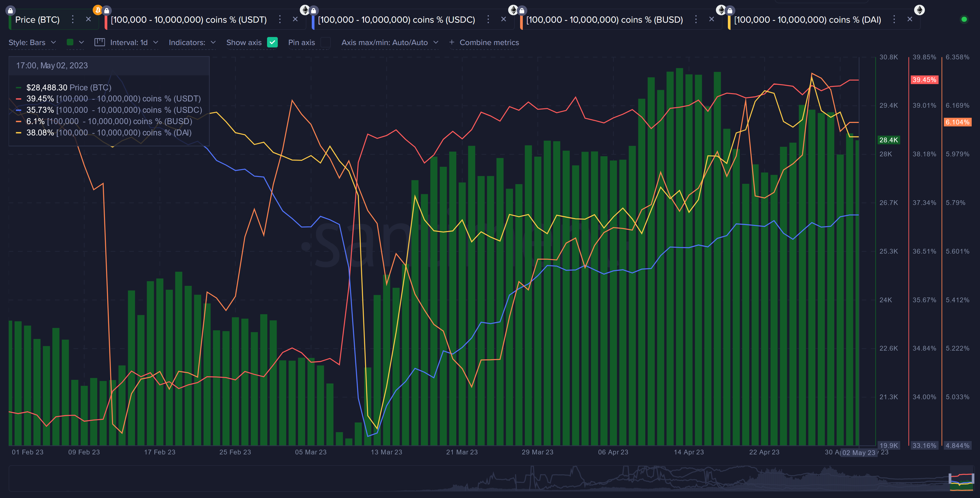Viewport: 980px width, 498px height.
Task: Click the Combine metrics button
Action: point(484,42)
